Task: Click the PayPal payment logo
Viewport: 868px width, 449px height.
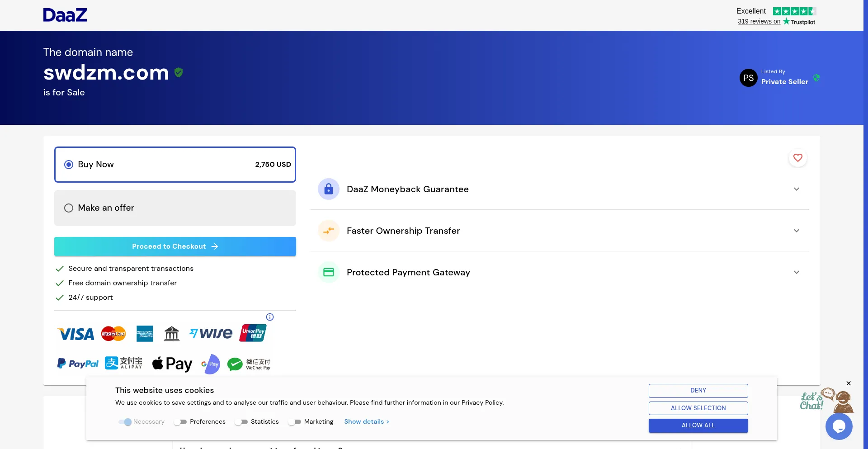Action: tap(78, 364)
